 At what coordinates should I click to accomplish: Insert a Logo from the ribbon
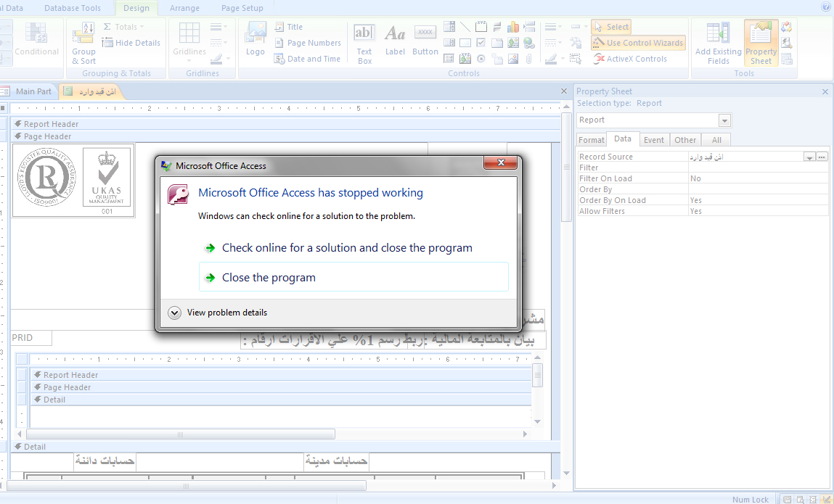255,39
